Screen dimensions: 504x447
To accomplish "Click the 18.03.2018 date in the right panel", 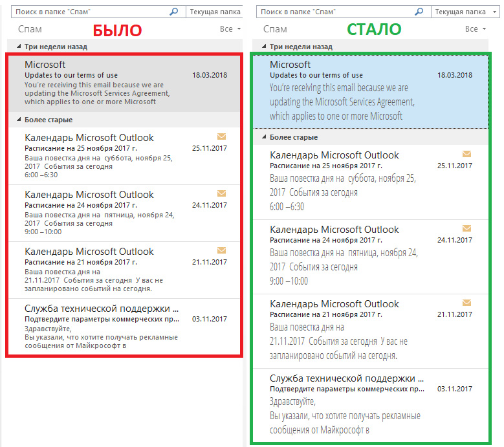I will point(455,75).
